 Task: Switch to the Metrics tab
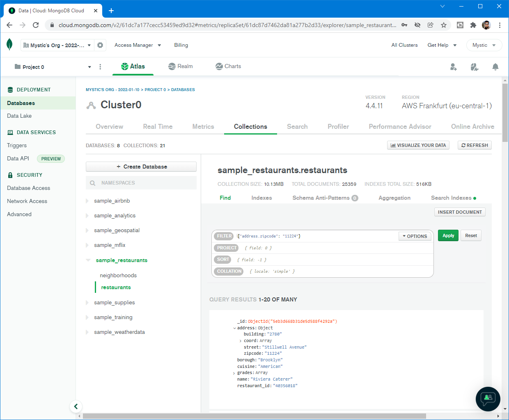click(x=203, y=127)
